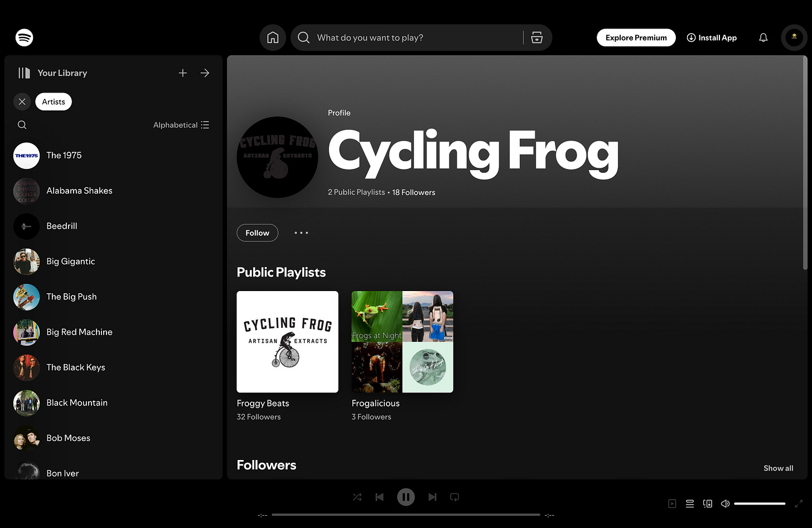
Task: Toggle shuffle playback
Action: (x=357, y=497)
